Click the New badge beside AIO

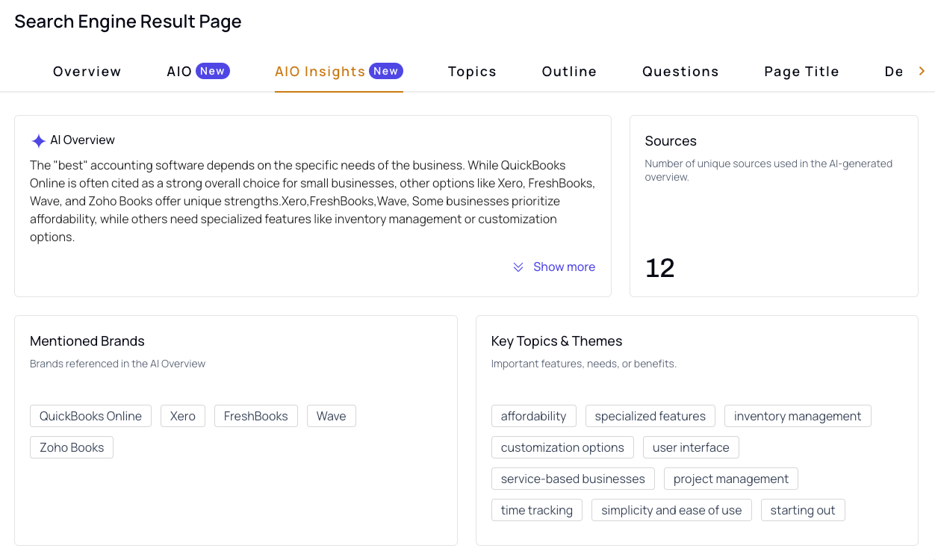(211, 71)
